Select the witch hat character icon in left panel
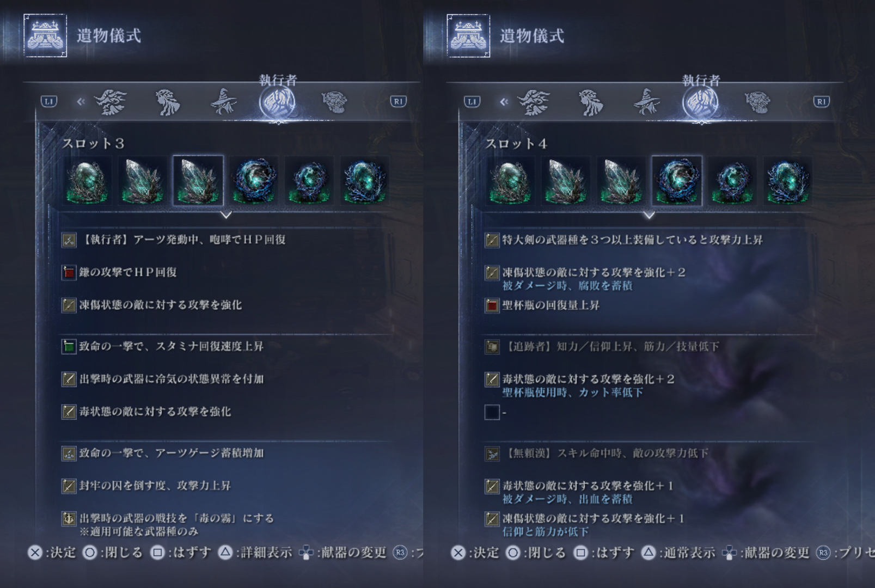This screenshot has height=588, width=875. 224,102
